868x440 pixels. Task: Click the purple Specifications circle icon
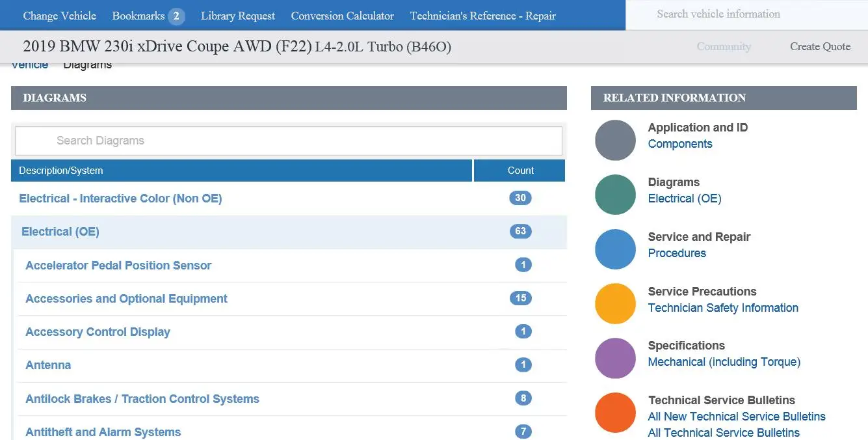(615, 358)
